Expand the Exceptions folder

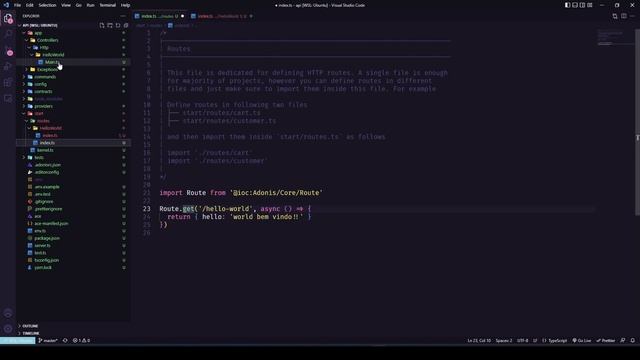pos(47,69)
